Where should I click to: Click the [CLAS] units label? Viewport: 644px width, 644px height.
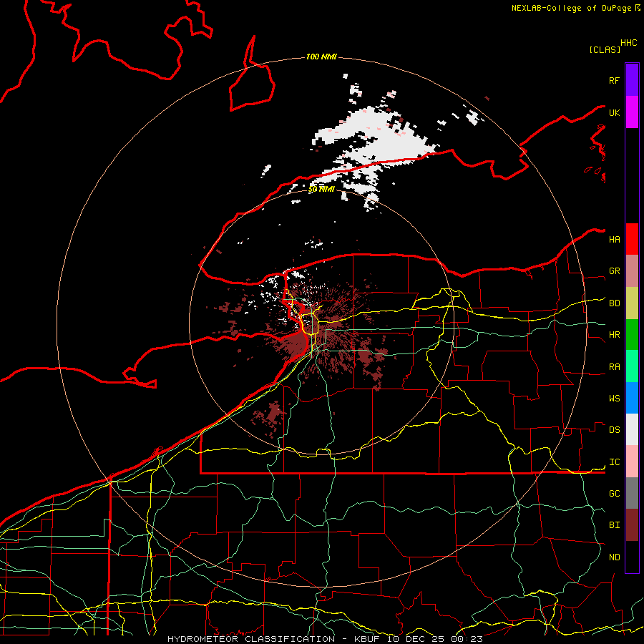605,49
